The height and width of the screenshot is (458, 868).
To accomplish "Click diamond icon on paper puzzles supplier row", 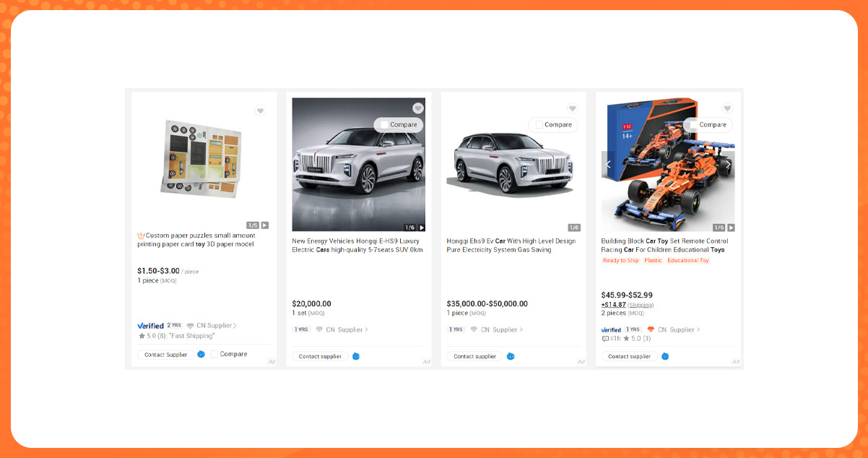I will point(190,326).
